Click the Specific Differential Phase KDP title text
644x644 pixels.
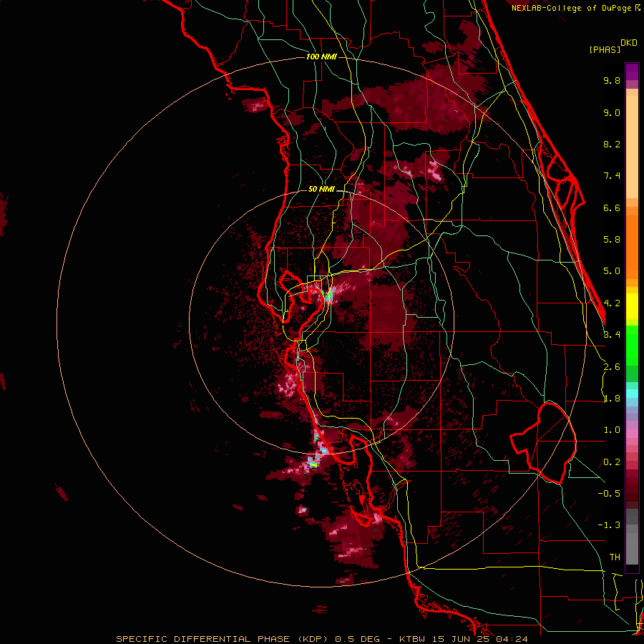tap(222, 639)
